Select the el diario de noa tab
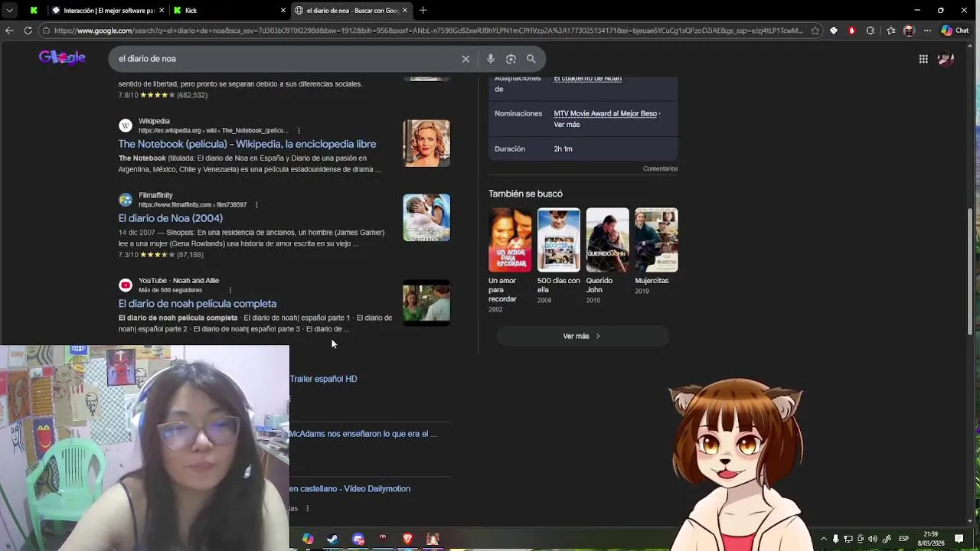The height and width of the screenshot is (551, 980). click(351, 11)
